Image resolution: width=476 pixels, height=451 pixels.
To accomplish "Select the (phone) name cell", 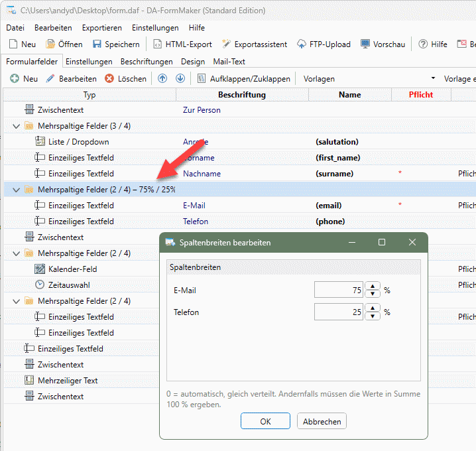I will (330, 221).
